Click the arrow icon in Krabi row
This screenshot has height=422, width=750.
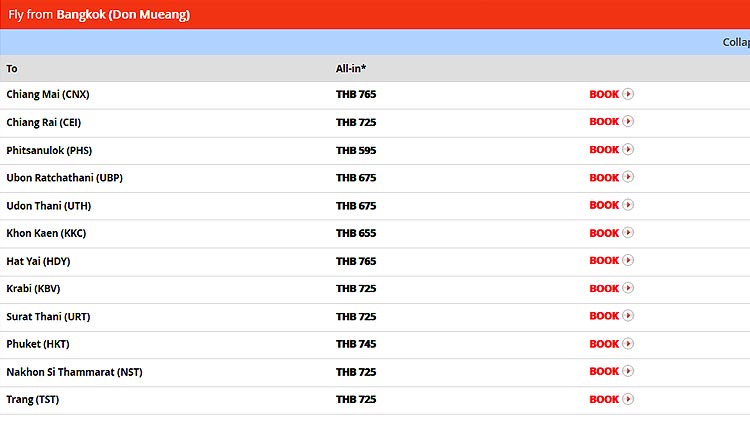pos(628,289)
